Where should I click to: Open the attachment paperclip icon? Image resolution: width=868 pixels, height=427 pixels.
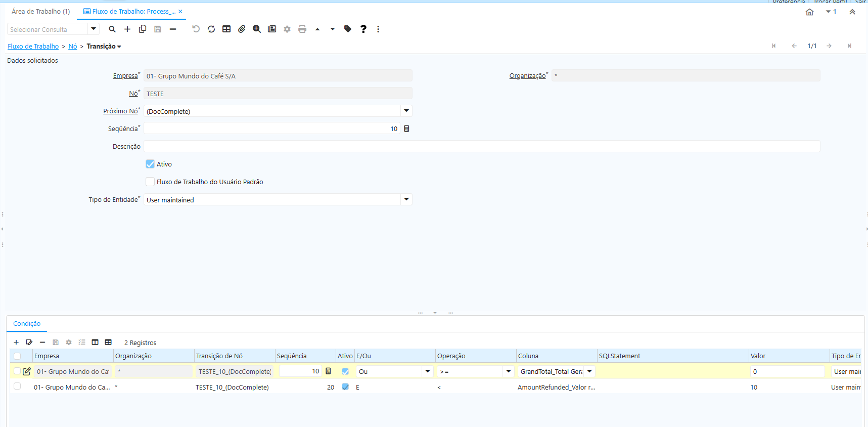pos(242,29)
